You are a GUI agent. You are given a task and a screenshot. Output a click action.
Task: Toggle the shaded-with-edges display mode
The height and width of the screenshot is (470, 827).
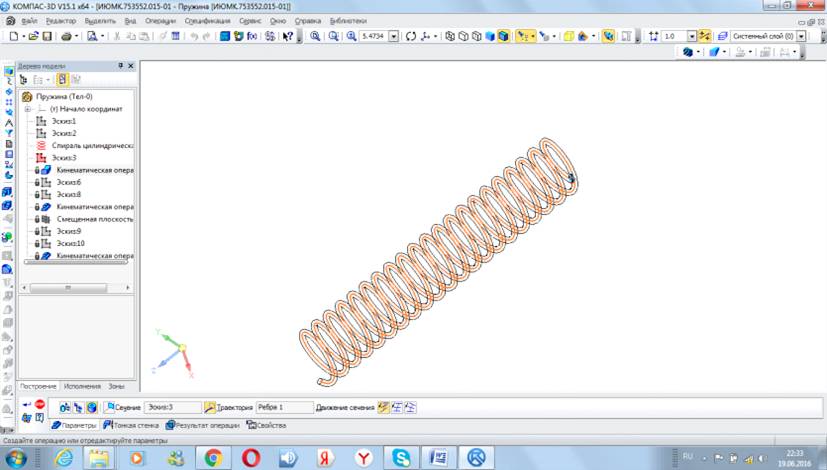point(504,36)
